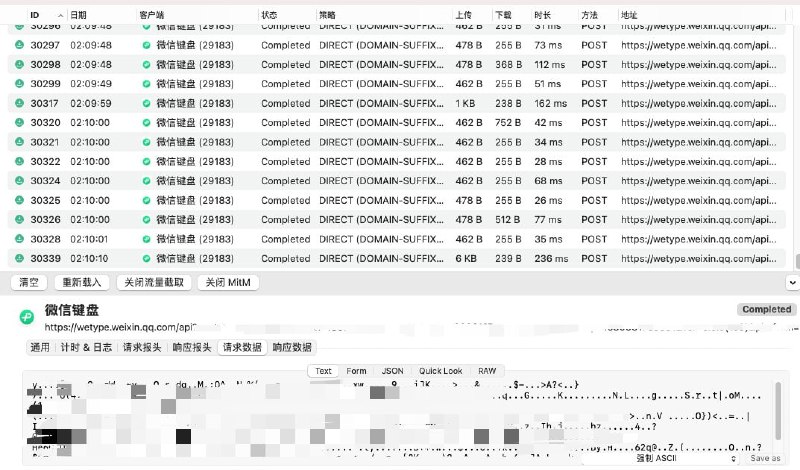Click the status icon of request 30339

point(19,258)
